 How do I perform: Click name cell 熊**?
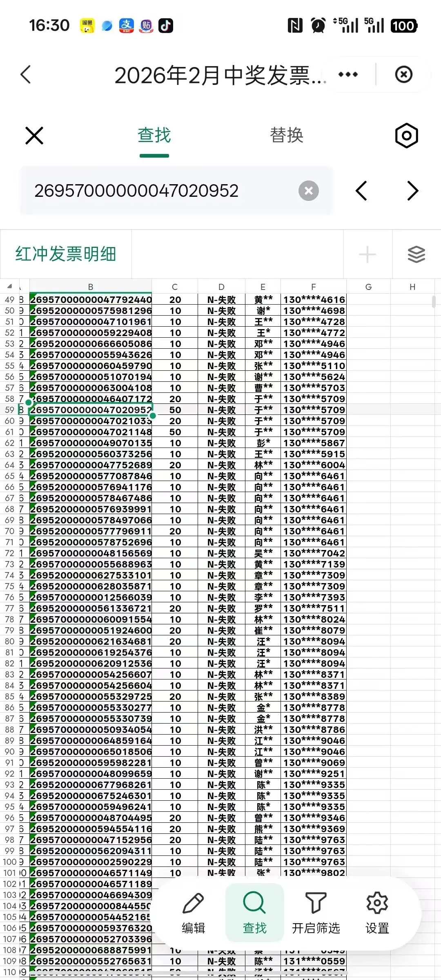click(x=263, y=829)
